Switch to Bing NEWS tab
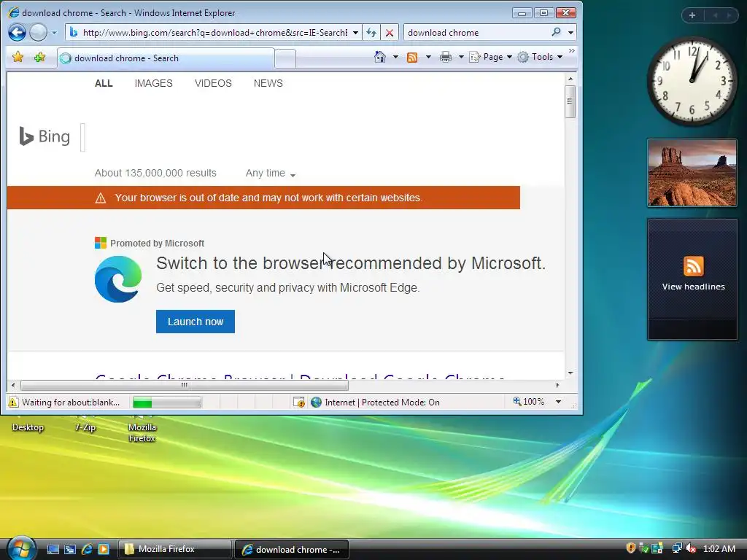The width and height of the screenshot is (747, 560). (268, 83)
